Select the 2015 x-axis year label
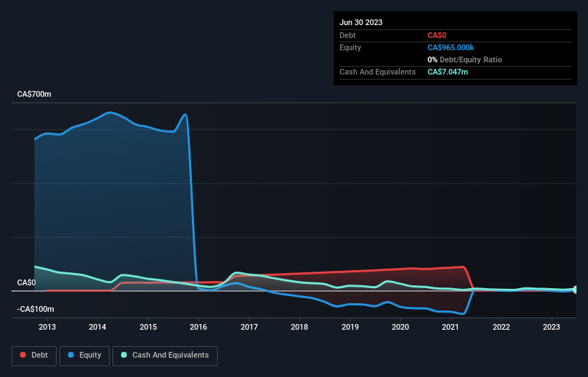Screen dimensions: 588x377 [148, 327]
